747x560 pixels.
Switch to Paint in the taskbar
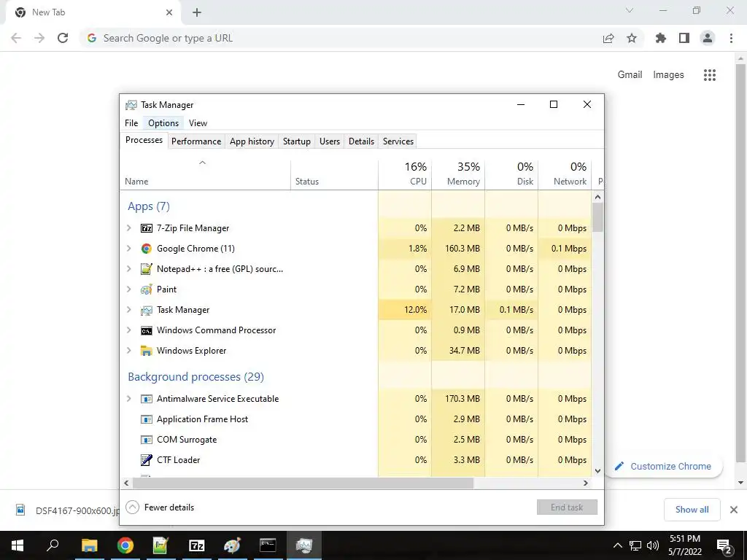pos(232,545)
